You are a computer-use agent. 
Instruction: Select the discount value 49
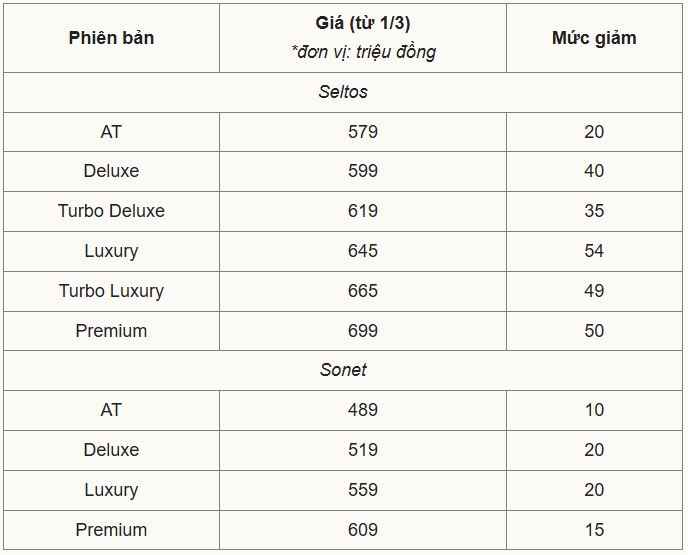click(x=594, y=291)
